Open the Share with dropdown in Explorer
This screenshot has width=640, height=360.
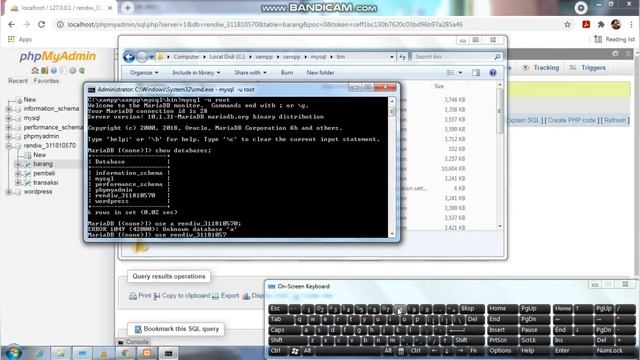pyautogui.click(x=251, y=73)
